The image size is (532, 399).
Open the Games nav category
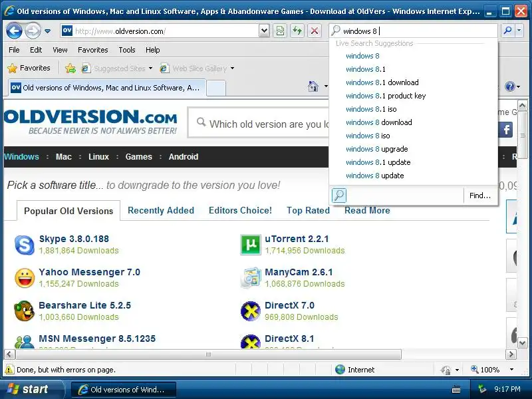[x=138, y=157]
